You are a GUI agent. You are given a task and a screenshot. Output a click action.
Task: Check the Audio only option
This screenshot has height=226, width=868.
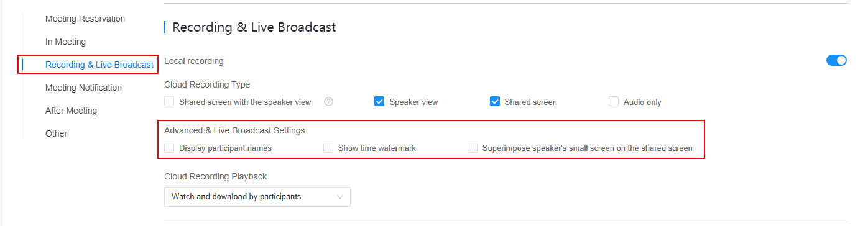click(614, 102)
